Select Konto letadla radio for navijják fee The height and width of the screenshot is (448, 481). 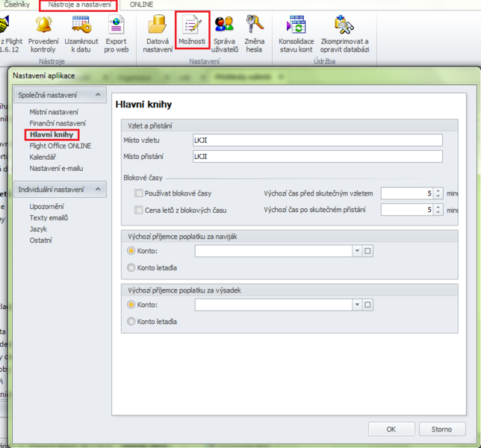(x=131, y=267)
